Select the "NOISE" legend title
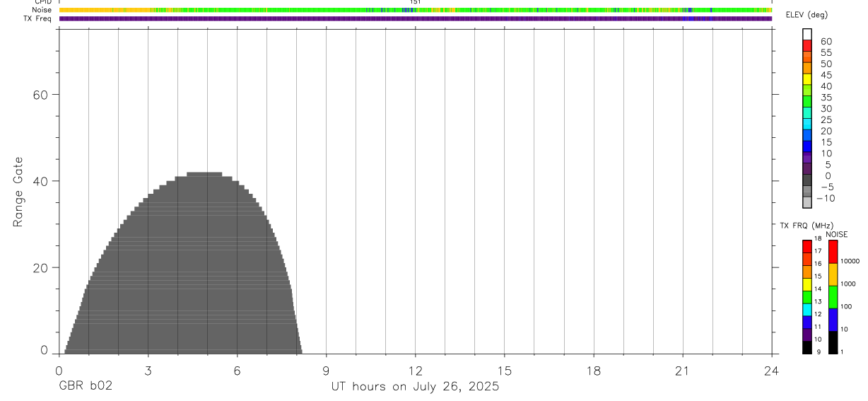Viewport: 868px width, 401px height. (x=837, y=234)
